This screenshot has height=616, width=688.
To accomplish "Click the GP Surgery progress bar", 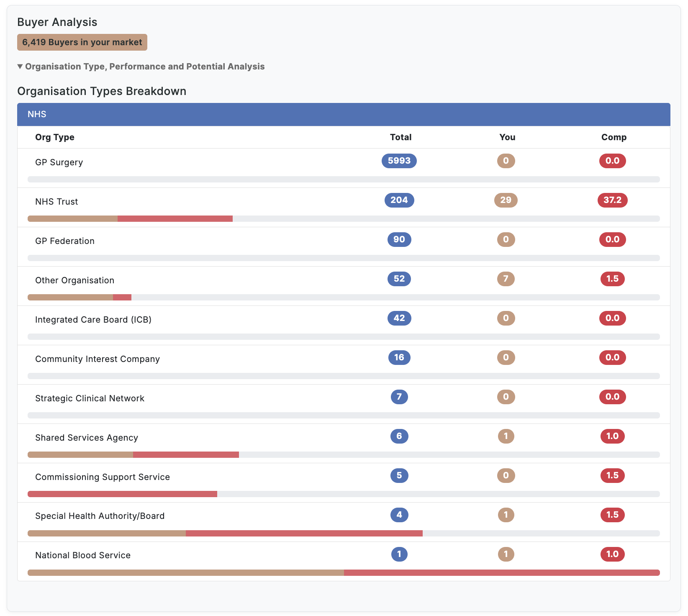I will coord(344,180).
